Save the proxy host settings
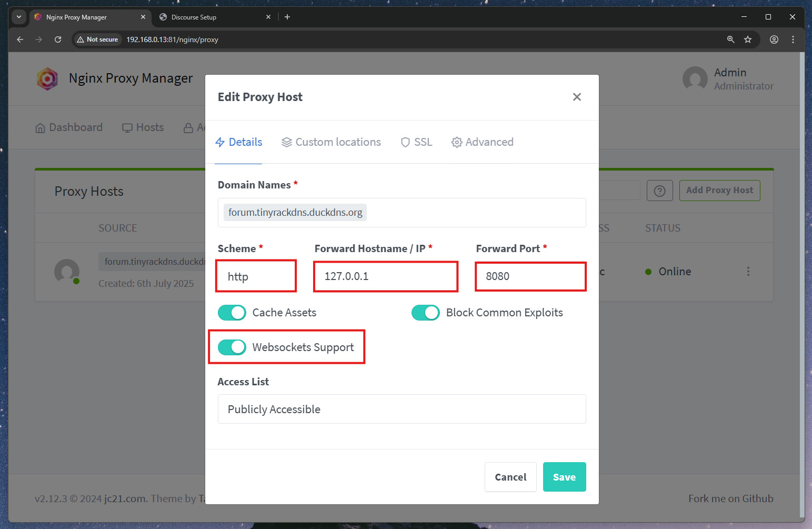This screenshot has height=529, width=812. coord(564,477)
